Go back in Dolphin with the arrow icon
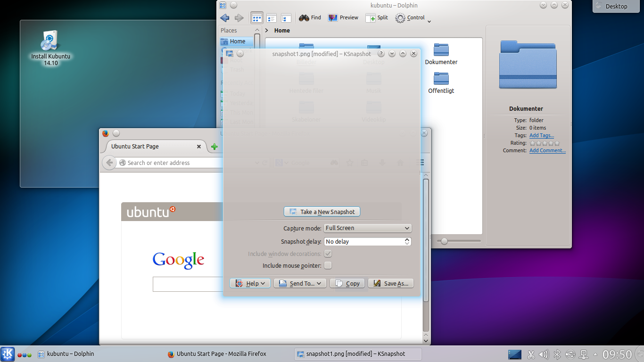 (224, 18)
